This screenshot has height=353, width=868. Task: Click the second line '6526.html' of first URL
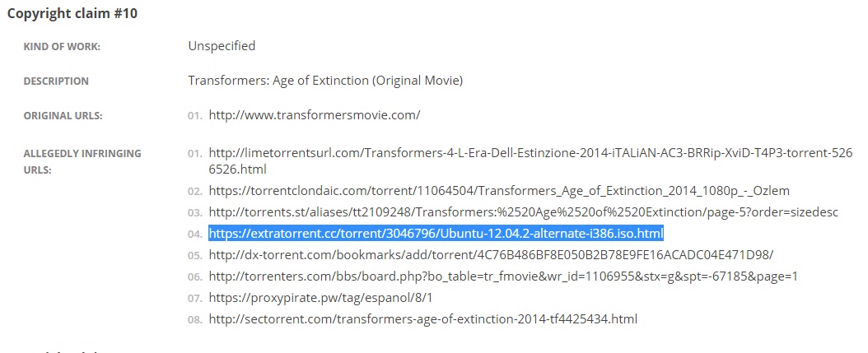coord(237,169)
